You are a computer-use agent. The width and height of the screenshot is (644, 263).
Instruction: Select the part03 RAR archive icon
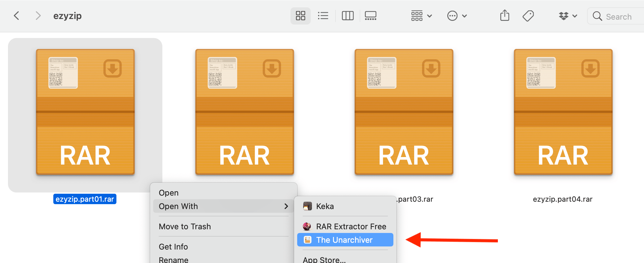(404, 112)
